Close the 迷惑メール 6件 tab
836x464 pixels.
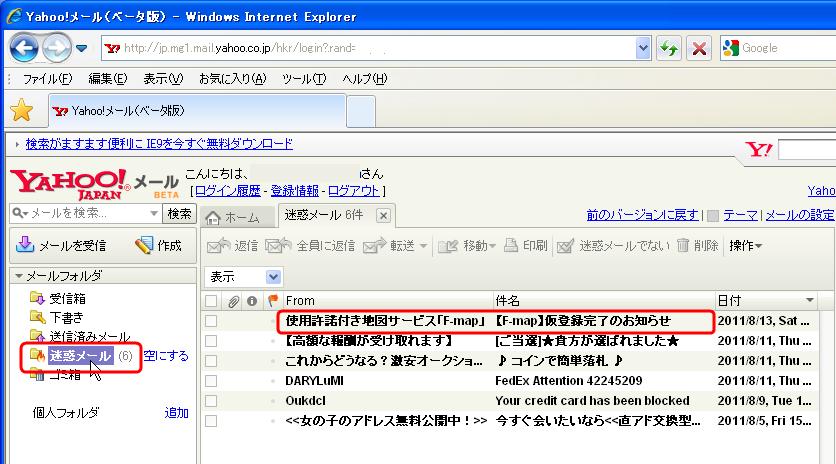[383, 215]
